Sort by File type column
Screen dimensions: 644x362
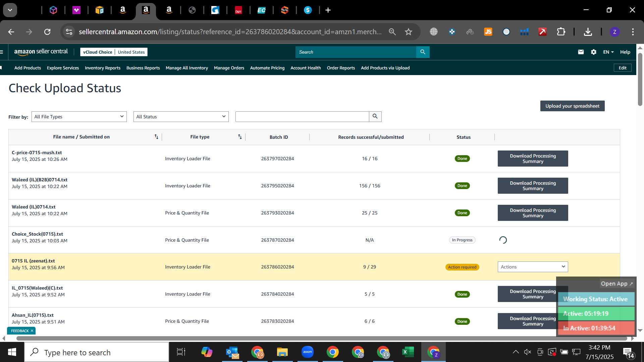point(240,137)
